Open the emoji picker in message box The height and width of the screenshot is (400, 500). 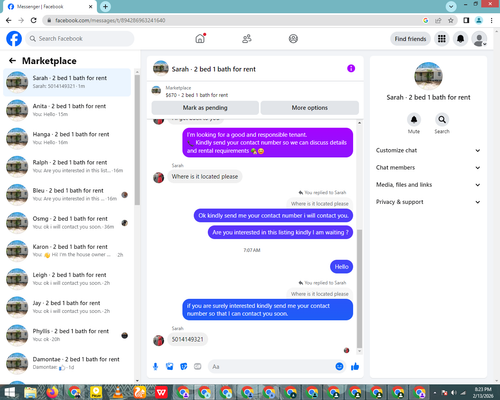pyautogui.click(x=339, y=367)
